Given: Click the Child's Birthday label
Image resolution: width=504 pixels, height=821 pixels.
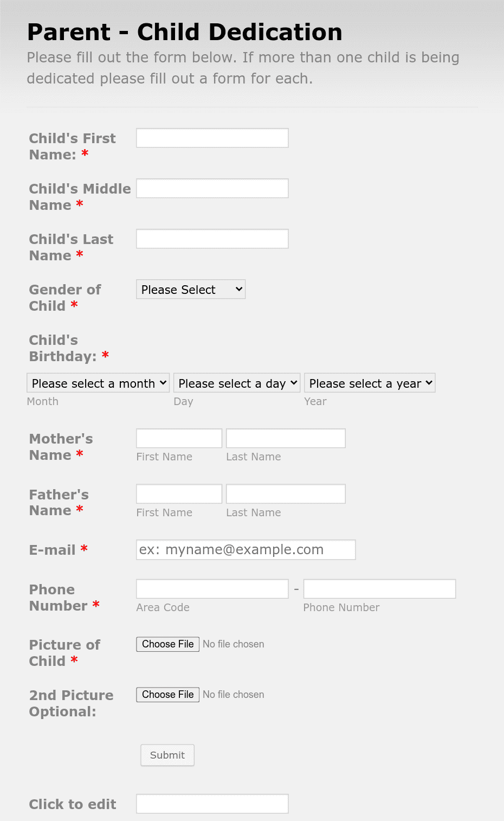Looking at the screenshot, I should coord(69,348).
